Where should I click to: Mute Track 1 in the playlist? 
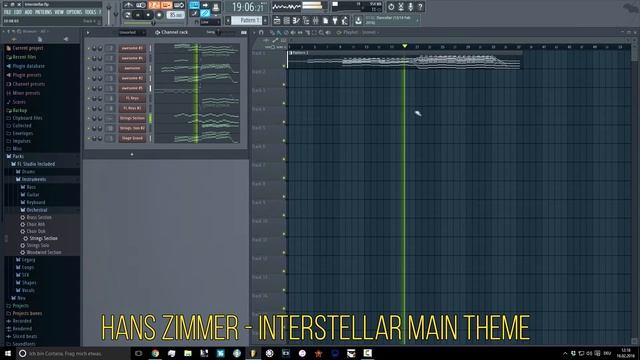pyautogui.click(x=284, y=66)
